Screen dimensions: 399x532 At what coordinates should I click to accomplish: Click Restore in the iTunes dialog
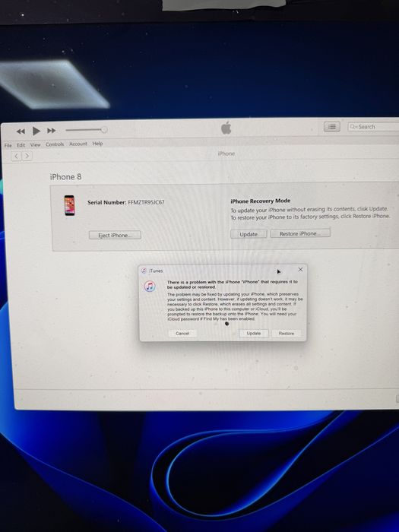(287, 333)
